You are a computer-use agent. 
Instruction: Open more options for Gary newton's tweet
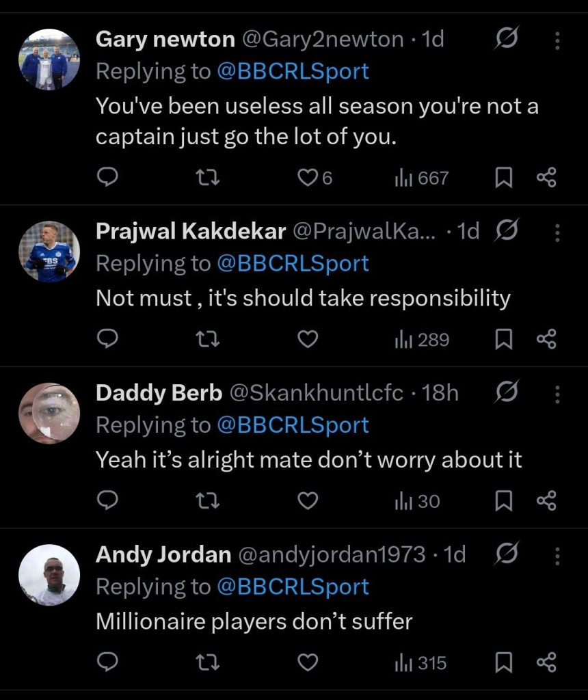(x=557, y=41)
